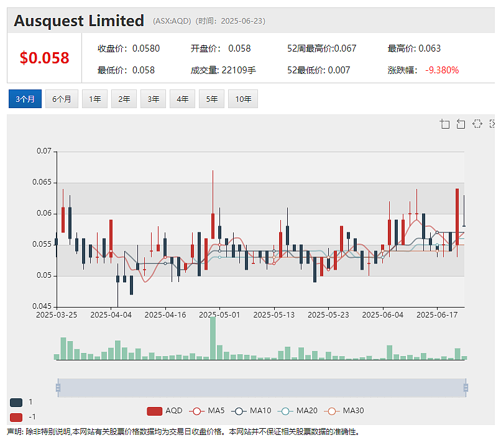Click the 2025-05-13 x-axis date label
Image resolution: width=501 pixels, height=448 pixels.
(x=274, y=315)
